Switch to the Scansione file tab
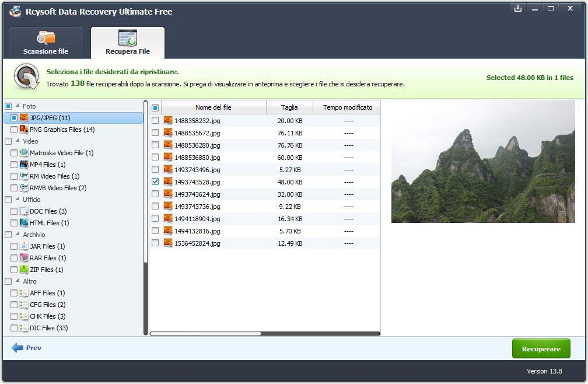The width and height of the screenshot is (588, 384). [45, 44]
